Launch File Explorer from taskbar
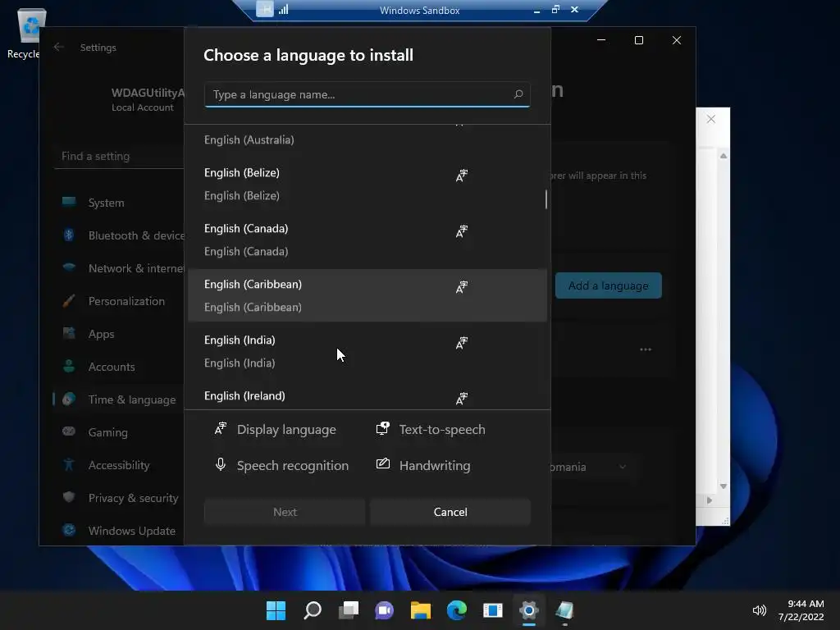 coord(421,610)
